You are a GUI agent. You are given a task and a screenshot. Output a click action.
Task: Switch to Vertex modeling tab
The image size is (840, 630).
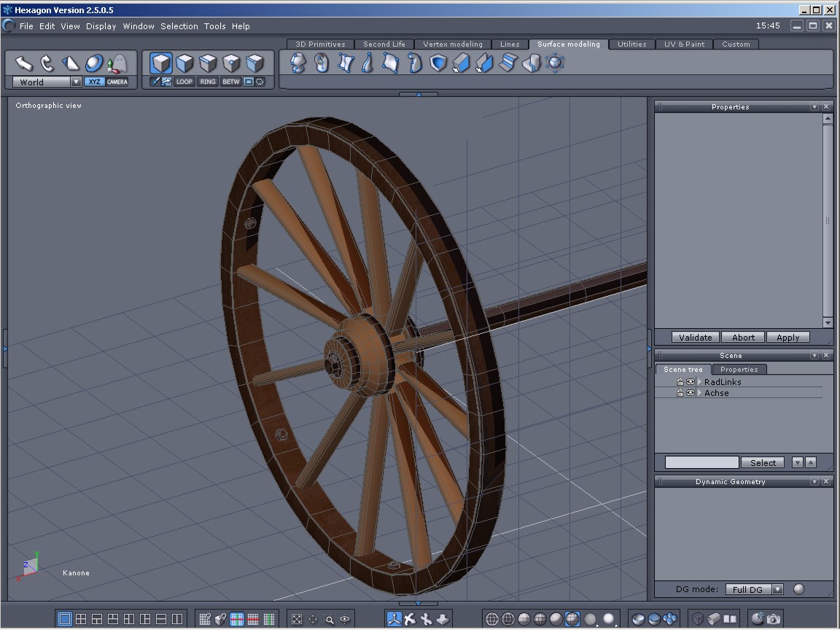pyautogui.click(x=453, y=44)
